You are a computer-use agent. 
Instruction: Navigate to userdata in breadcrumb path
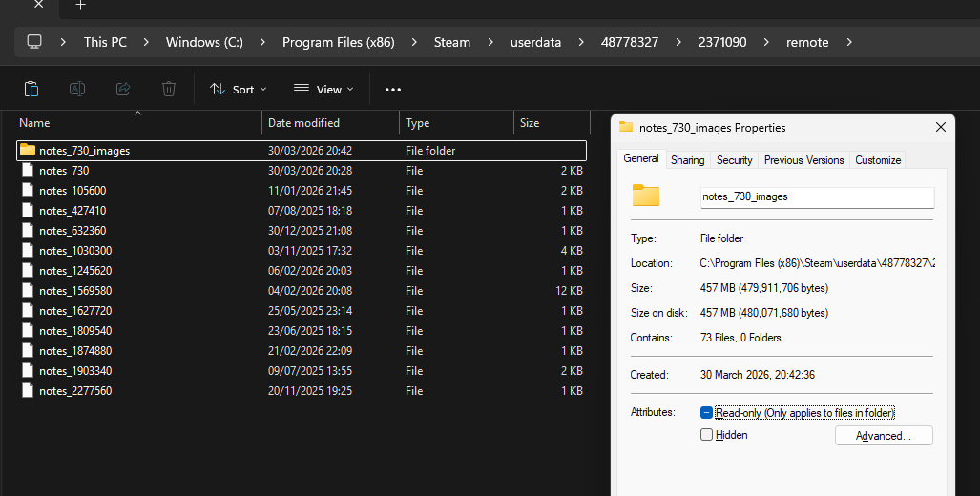[535, 42]
